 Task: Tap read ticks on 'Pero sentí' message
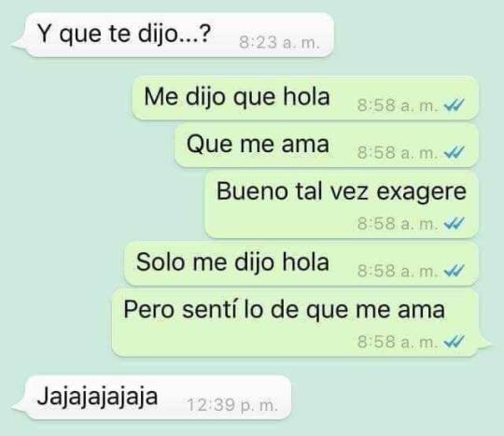(455, 342)
